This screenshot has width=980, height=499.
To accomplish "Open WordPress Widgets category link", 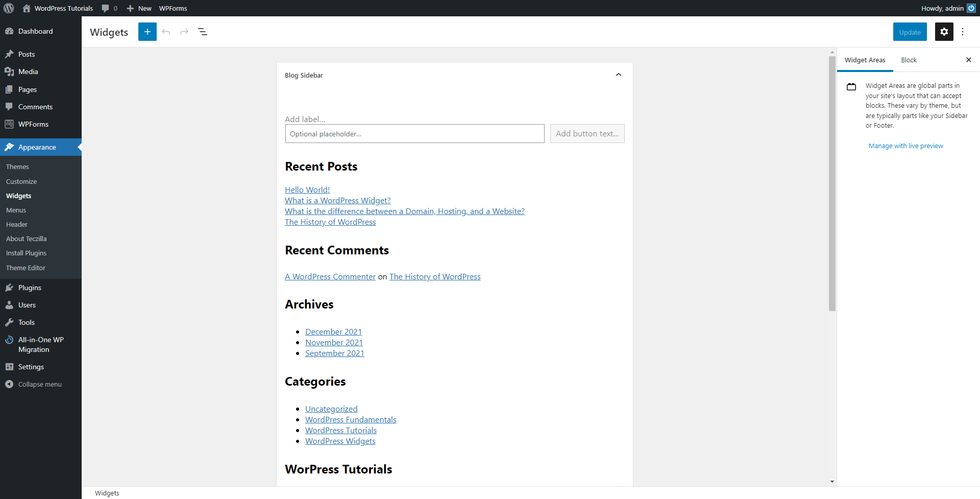I will pyautogui.click(x=340, y=441).
